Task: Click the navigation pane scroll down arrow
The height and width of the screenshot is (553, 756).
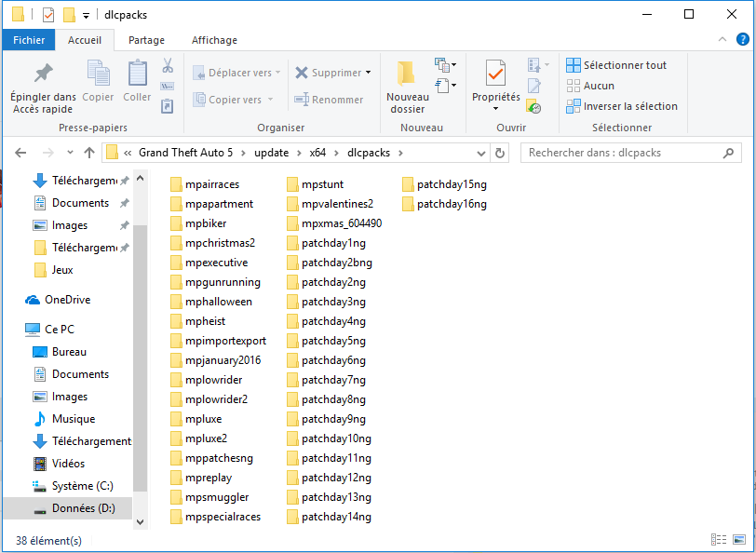Action: [x=140, y=521]
